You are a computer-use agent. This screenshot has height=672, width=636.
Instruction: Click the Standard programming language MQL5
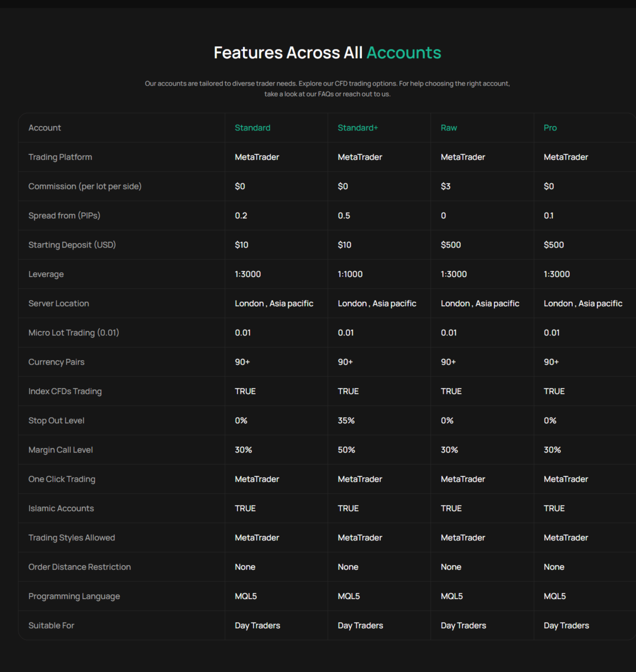coord(246,596)
